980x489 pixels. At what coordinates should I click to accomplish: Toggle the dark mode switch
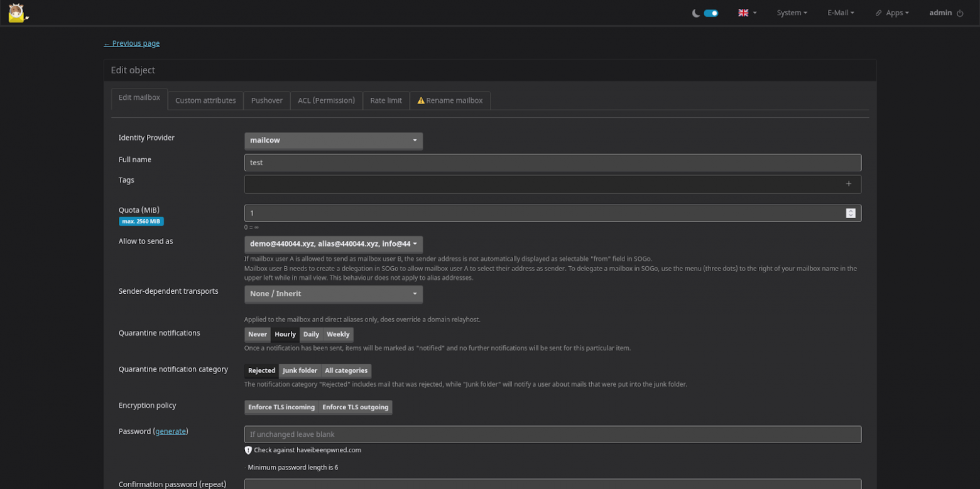click(710, 13)
